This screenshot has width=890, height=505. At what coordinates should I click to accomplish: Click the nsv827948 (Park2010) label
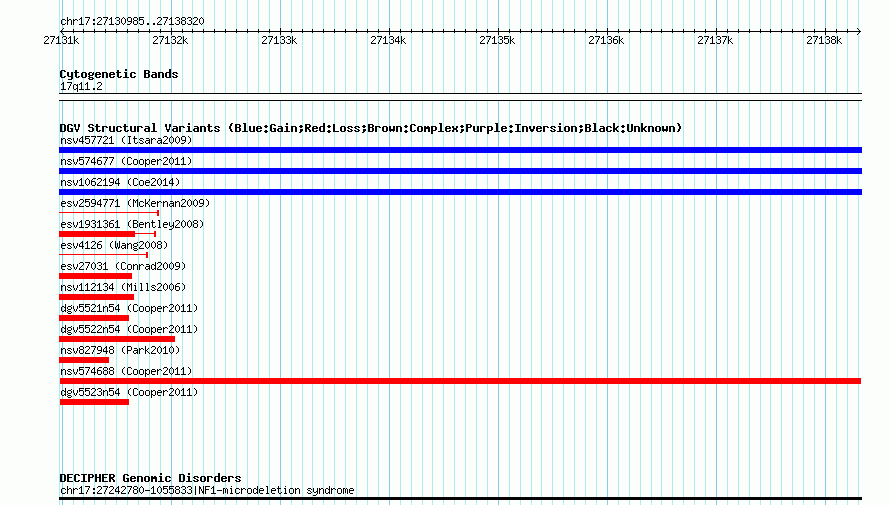point(120,350)
